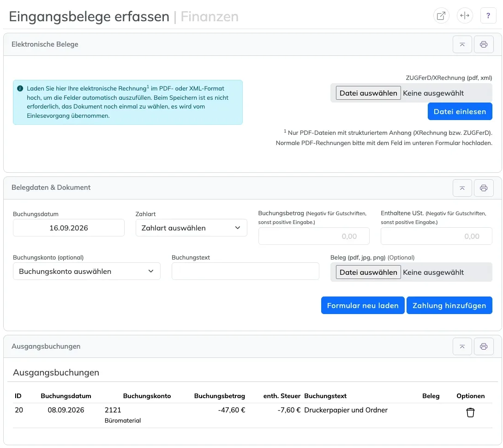Print the Elektronische Belege panel
This screenshot has width=503, height=448.
(x=484, y=44)
